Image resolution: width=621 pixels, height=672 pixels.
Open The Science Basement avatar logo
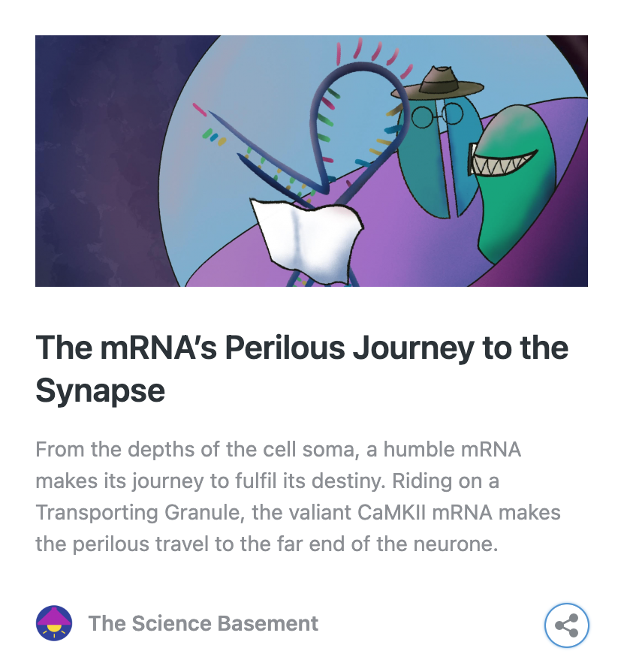[54, 623]
